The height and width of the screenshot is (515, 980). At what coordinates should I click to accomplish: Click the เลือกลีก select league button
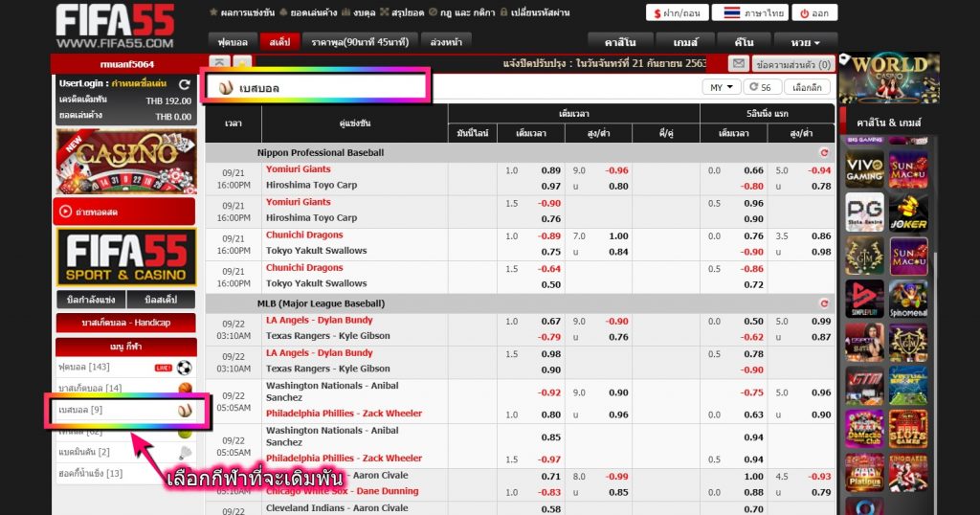click(807, 87)
